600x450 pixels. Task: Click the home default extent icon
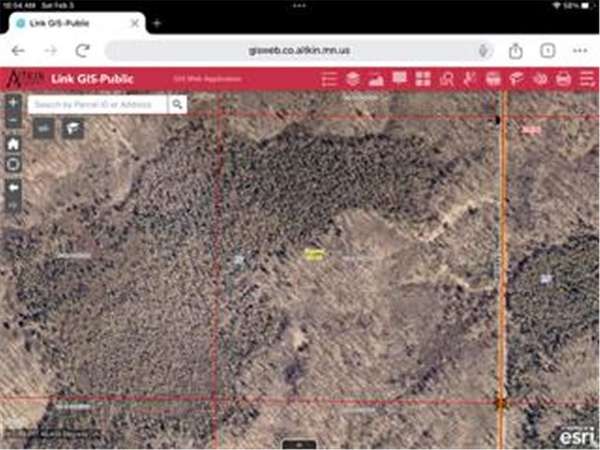point(13,144)
